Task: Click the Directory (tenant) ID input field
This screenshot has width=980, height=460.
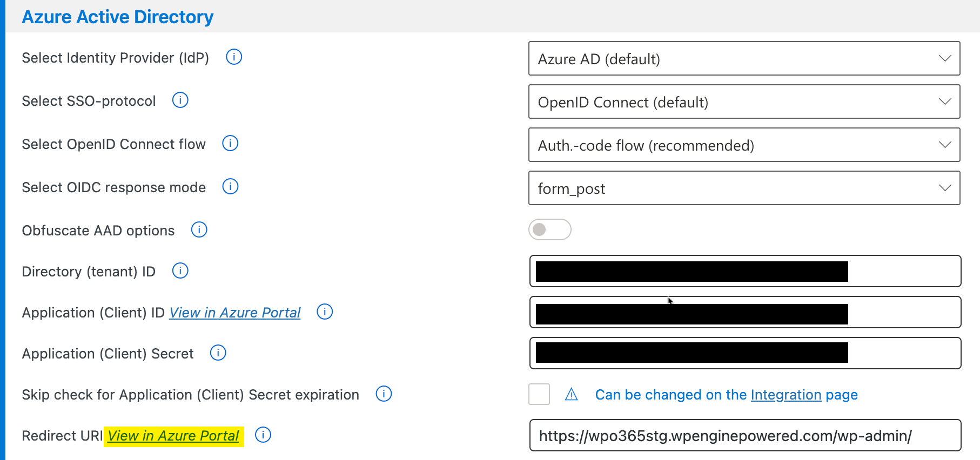Action: 746,271
